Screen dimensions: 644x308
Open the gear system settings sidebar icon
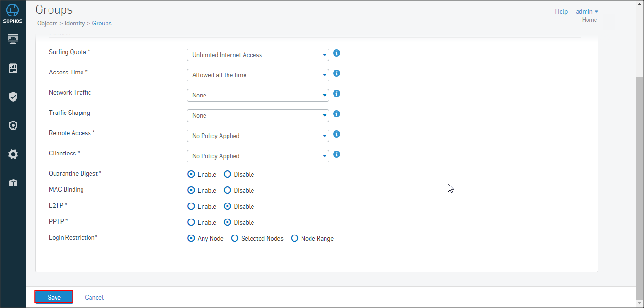[x=13, y=154]
